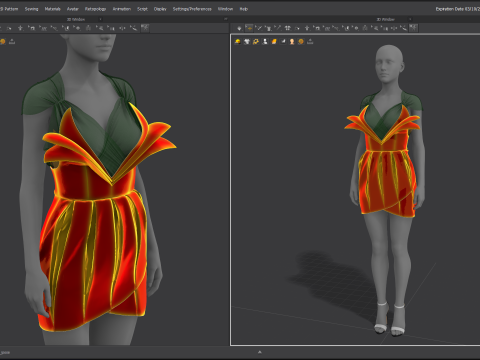Open the Help menu

click(x=244, y=9)
